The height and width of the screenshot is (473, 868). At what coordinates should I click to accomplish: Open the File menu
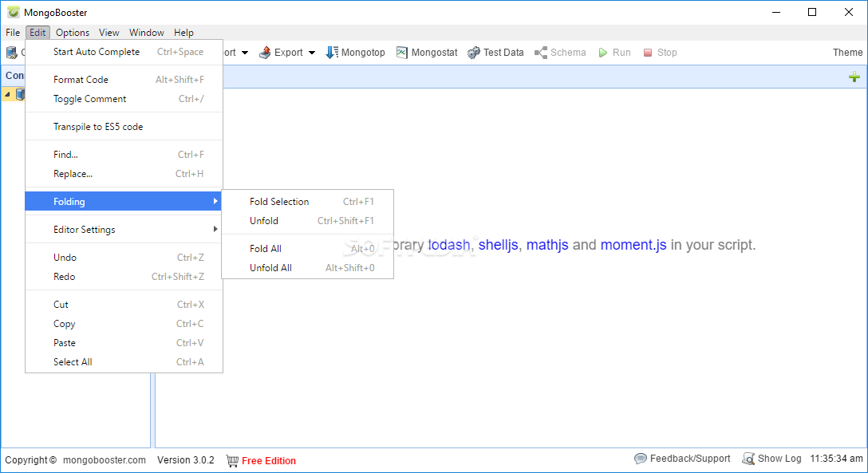[13, 33]
